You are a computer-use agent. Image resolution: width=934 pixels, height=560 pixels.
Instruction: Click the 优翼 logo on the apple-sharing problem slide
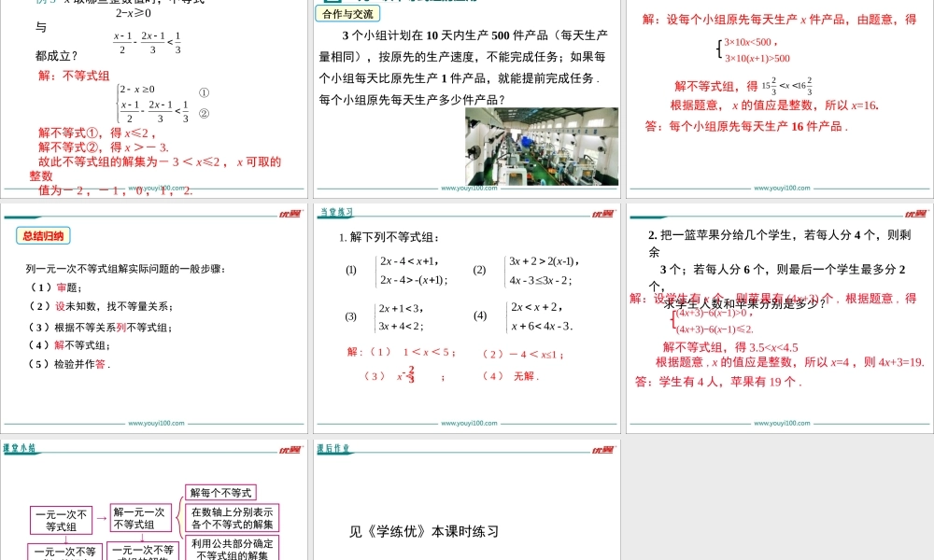pyautogui.click(x=915, y=215)
